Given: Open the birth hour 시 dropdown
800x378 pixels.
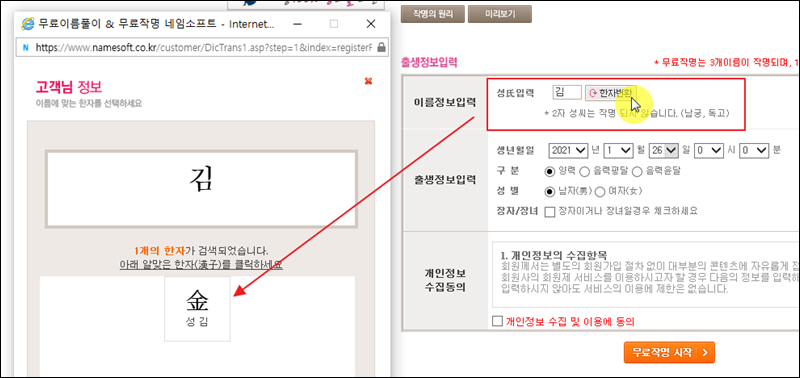Looking at the screenshot, I should (x=709, y=150).
